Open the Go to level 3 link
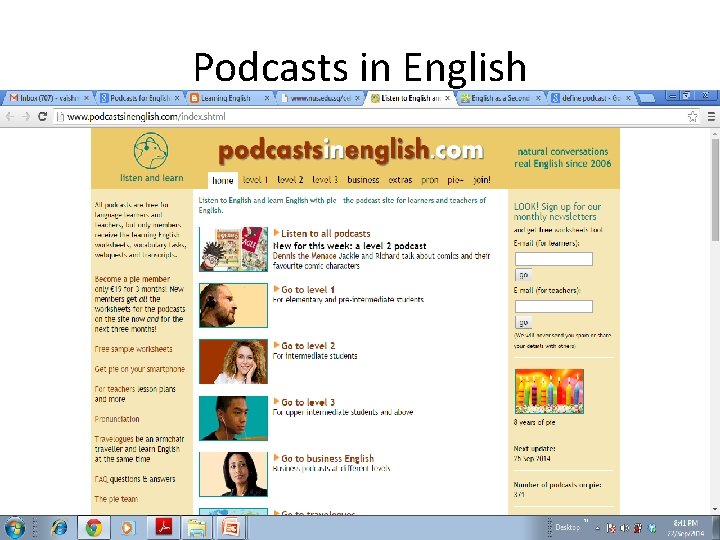The height and width of the screenshot is (540, 720). coord(308,402)
